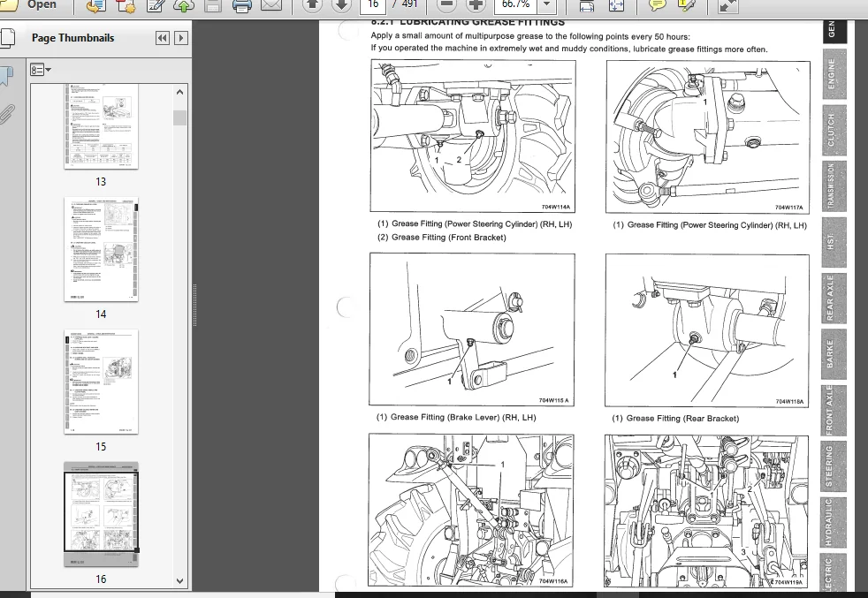Click the Page Thumbnails sidebar icon

(x=8, y=38)
